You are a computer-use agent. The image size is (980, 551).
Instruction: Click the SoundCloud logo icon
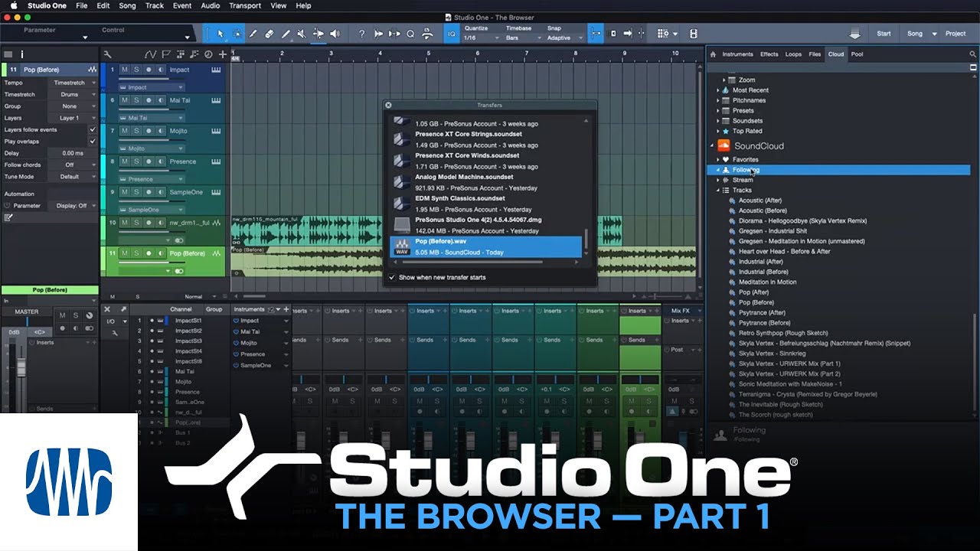[724, 145]
